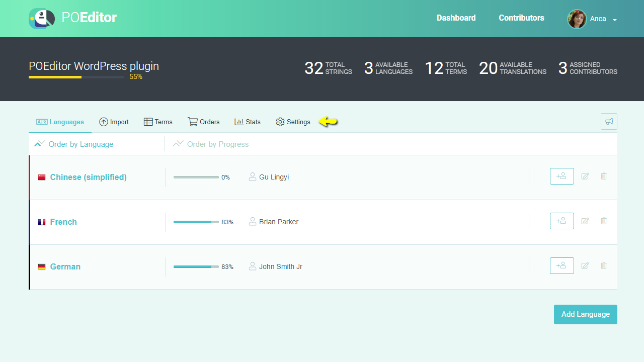Click the Add Language button
The width and height of the screenshot is (644, 362).
[x=585, y=314]
